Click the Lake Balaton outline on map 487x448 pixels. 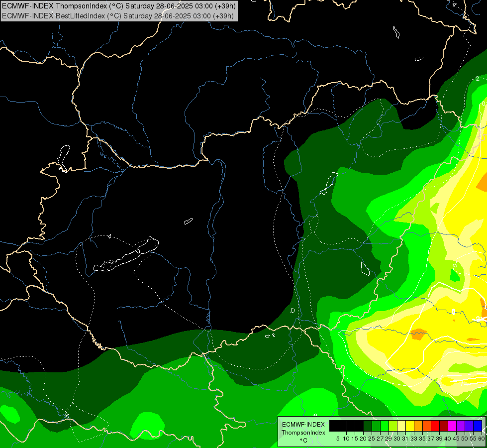tap(126, 255)
